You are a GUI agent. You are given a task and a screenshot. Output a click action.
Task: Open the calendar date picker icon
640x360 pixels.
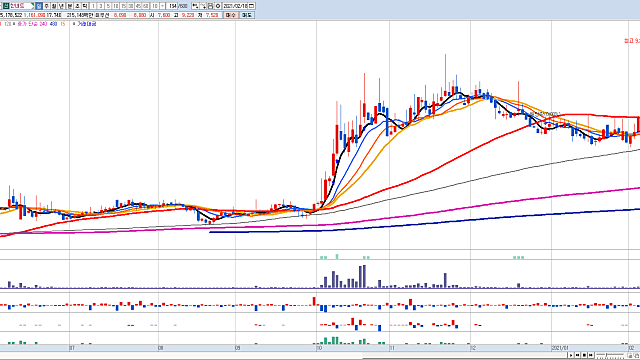pos(251,6)
